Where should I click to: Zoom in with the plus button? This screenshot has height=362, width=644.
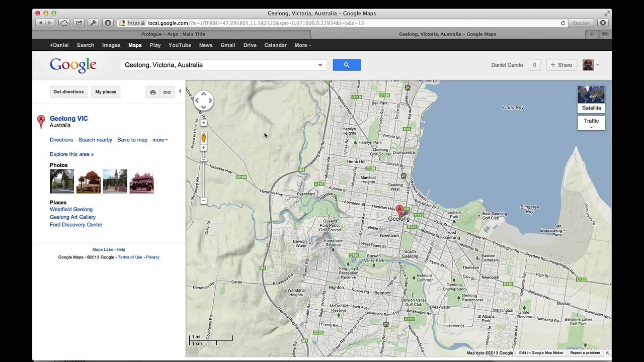tap(204, 148)
